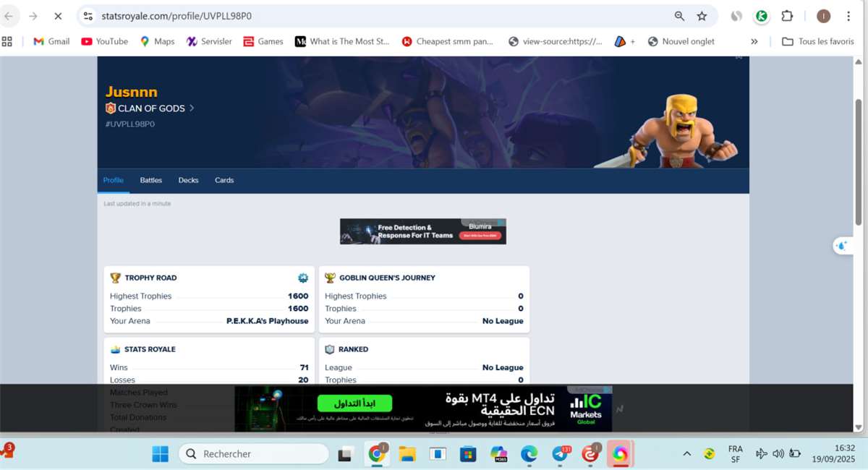Bookmark this page with the star icon
Viewport: 868px width, 470px height.
coord(701,16)
